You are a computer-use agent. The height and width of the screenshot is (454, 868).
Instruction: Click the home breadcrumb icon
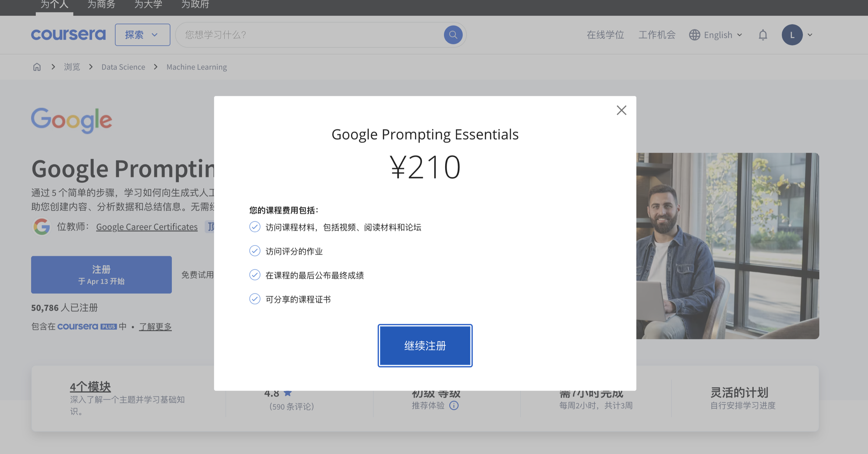coord(37,67)
